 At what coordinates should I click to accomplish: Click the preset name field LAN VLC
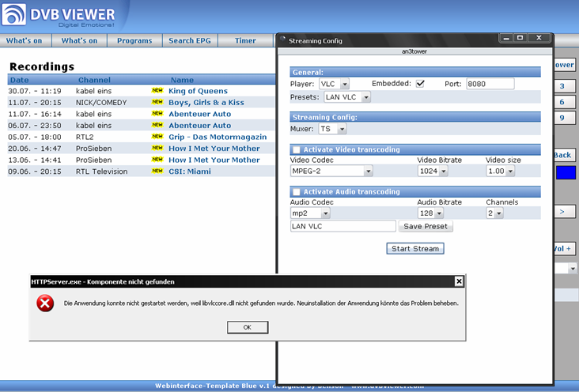[343, 226]
